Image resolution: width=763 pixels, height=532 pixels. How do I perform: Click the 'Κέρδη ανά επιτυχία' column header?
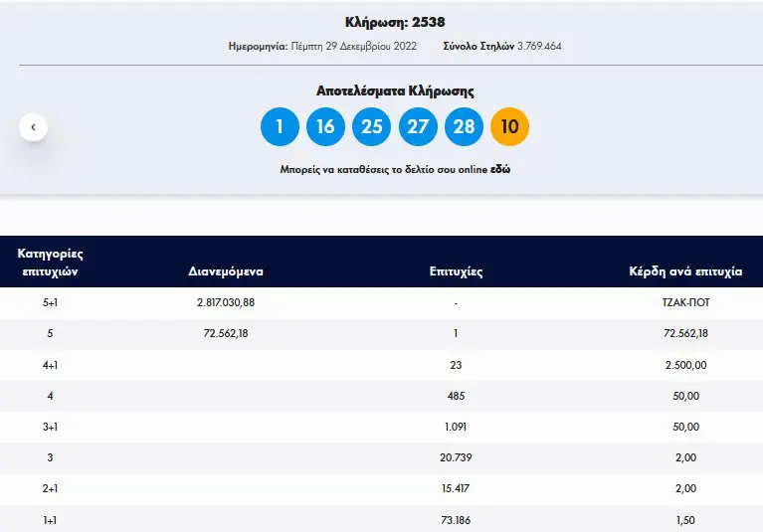[x=685, y=271]
